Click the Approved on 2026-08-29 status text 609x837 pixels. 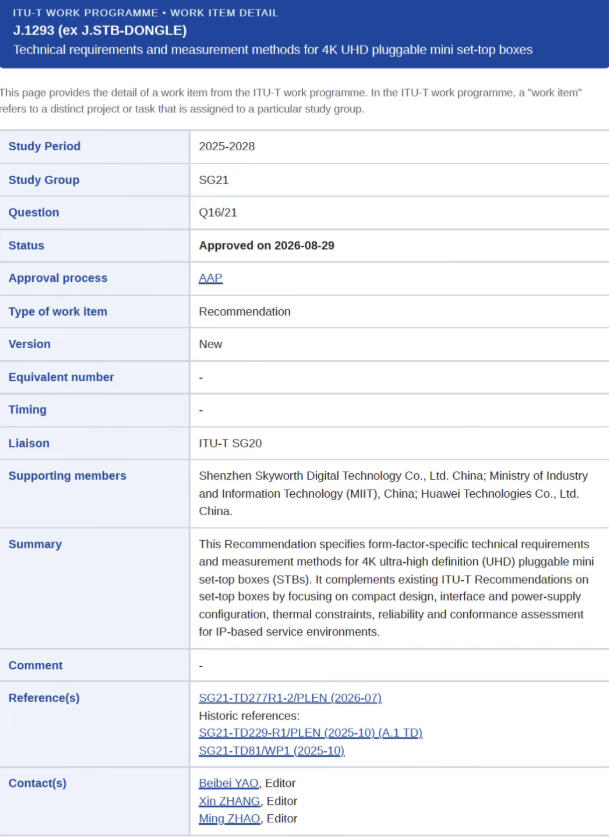pos(267,246)
